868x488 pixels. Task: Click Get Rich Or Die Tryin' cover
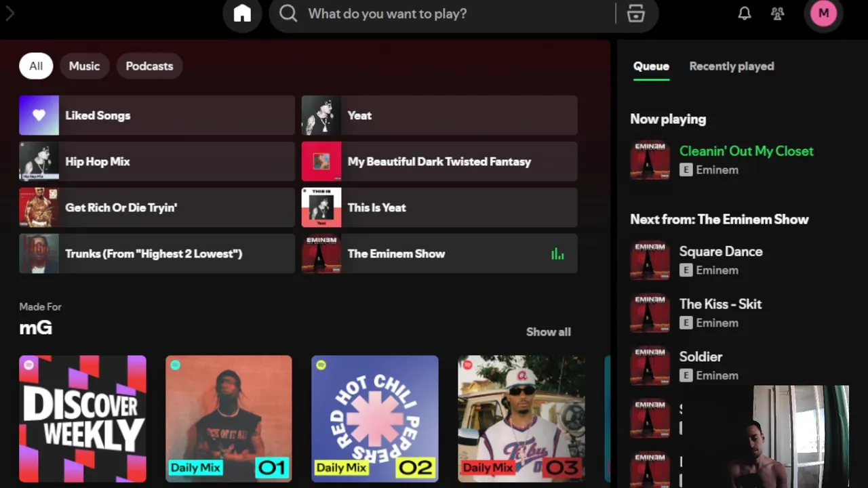39,207
